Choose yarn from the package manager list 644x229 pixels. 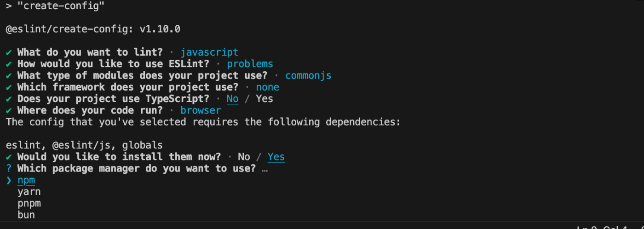coord(29,192)
